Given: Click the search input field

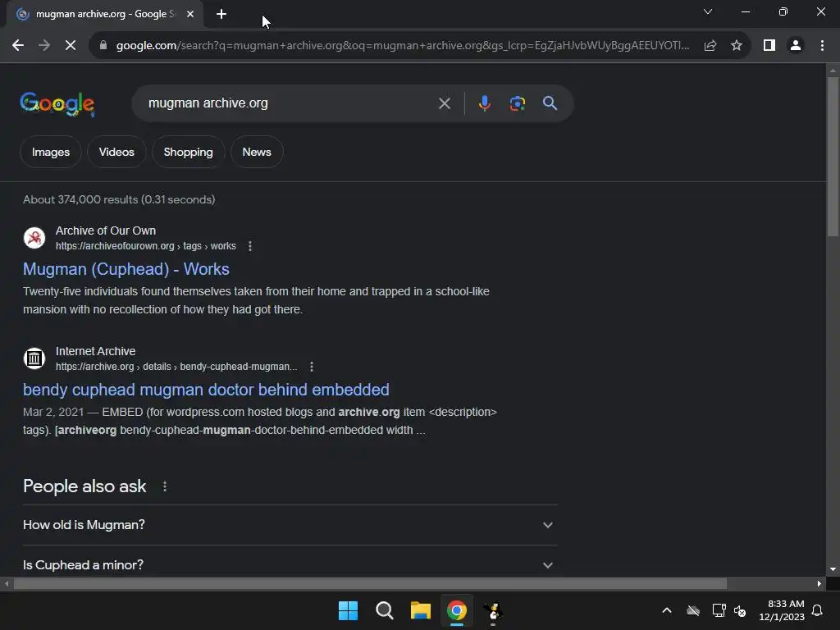Looking at the screenshot, I should click(x=290, y=103).
